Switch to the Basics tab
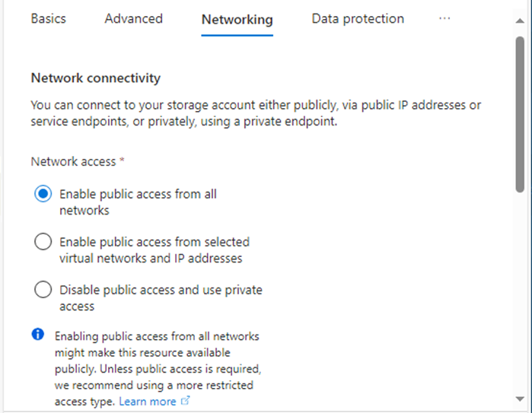This screenshot has height=413, width=532. (48, 19)
